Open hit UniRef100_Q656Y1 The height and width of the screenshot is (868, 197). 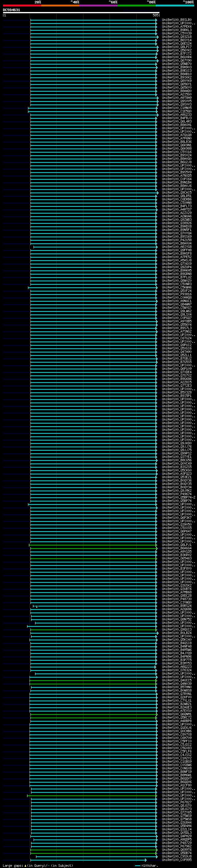coord(176,84)
